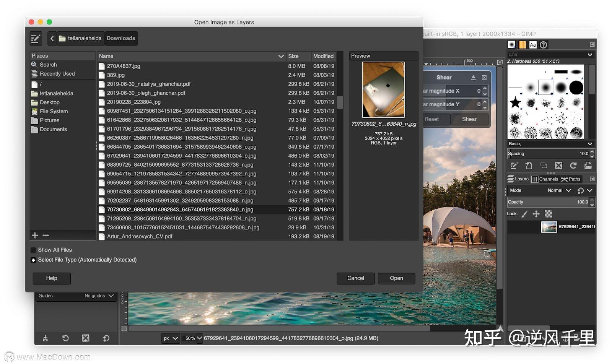Adjust the layer Opacity slider

pyautogui.click(x=548, y=202)
